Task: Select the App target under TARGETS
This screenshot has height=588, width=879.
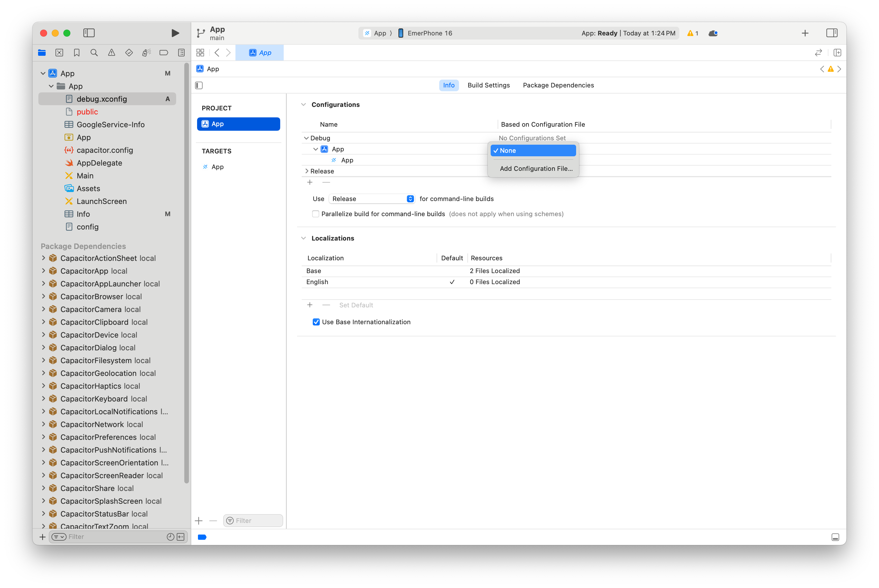Action: tap(217, 167)
